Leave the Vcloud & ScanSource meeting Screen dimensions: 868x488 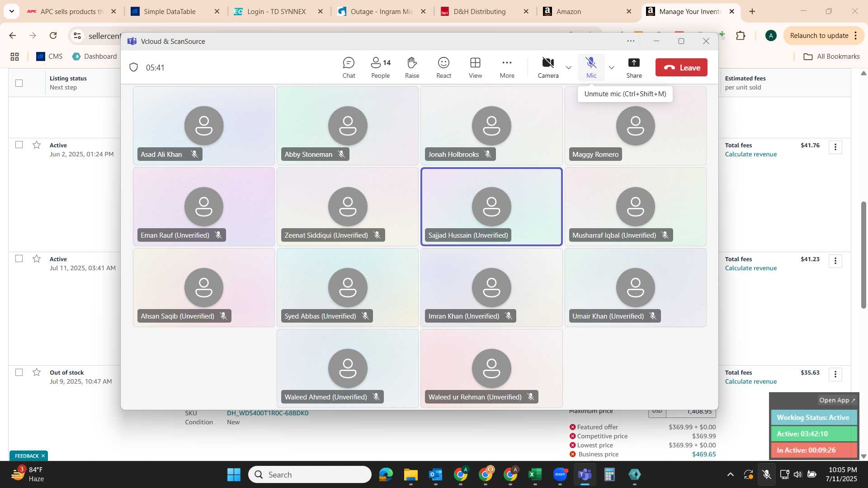(x=681, y=68)
